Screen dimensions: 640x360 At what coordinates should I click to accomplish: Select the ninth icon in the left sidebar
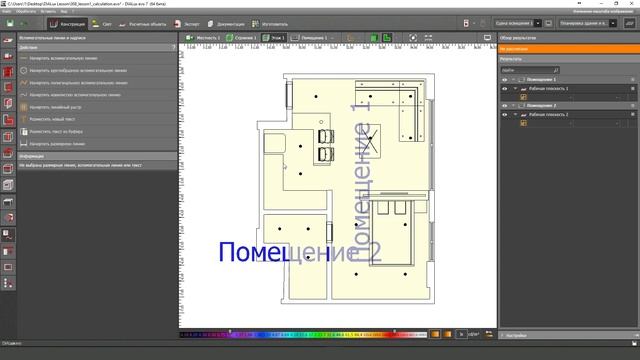8,169
